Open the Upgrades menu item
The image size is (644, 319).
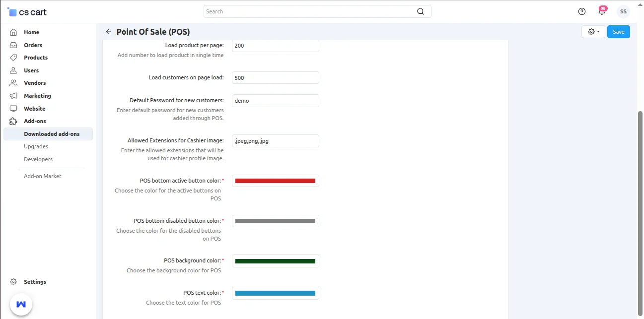pyautogui.click(x=36, y=146)
